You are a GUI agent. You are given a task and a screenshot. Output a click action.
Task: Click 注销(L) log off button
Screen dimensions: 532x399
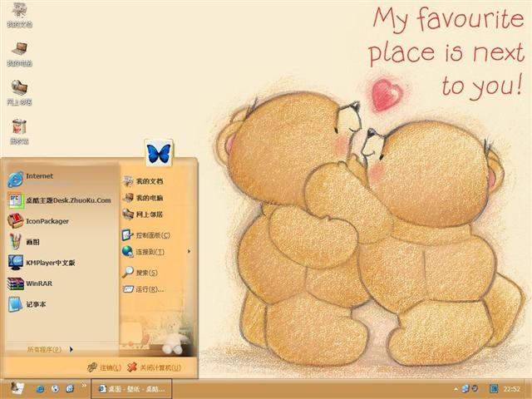(x=104, y=367)
